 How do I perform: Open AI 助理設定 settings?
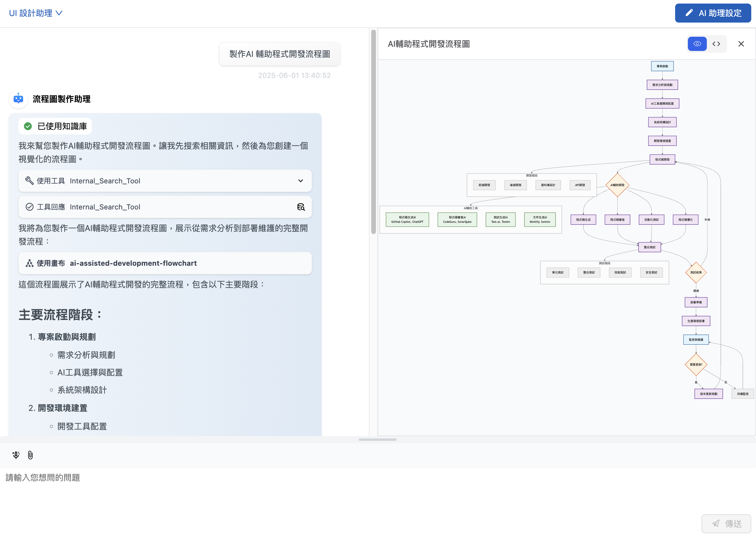713,13
